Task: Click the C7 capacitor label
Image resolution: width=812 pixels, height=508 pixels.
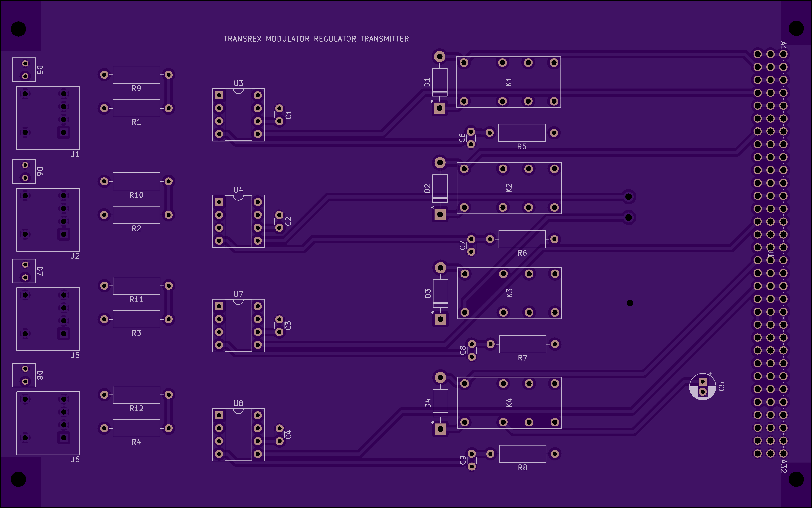Action: (462, 245)
